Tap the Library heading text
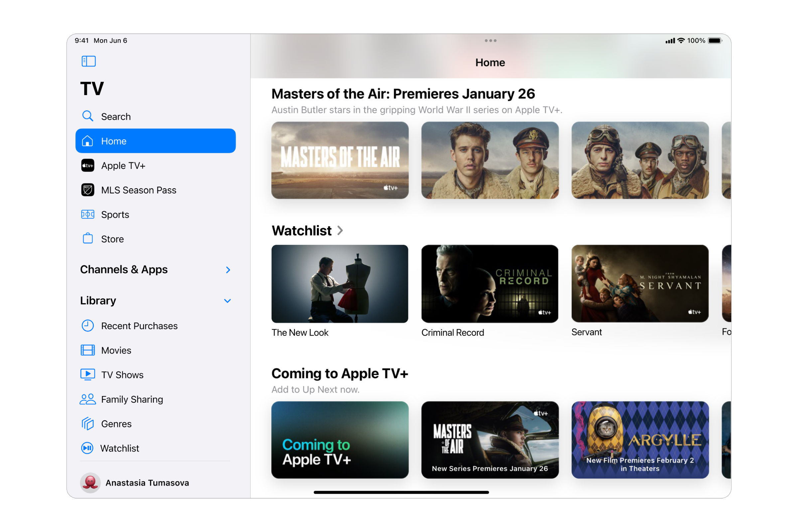 (98, 301)
